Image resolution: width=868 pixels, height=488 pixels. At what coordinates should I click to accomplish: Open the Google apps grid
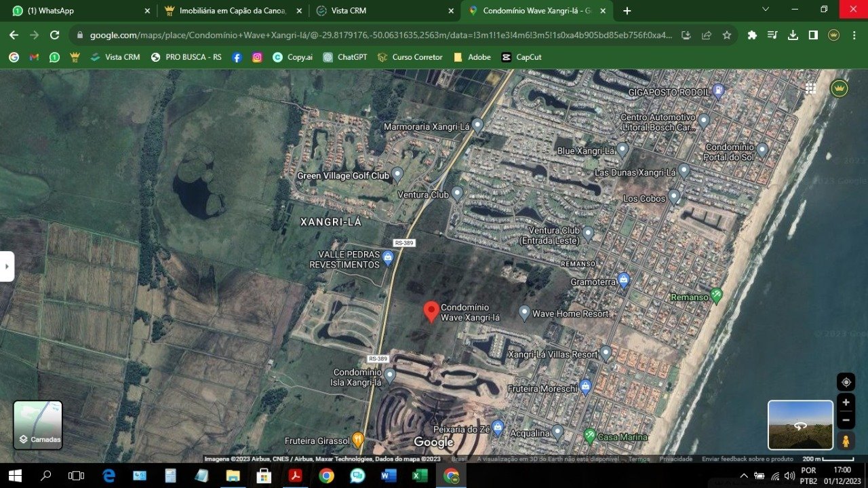coord(810,89)
